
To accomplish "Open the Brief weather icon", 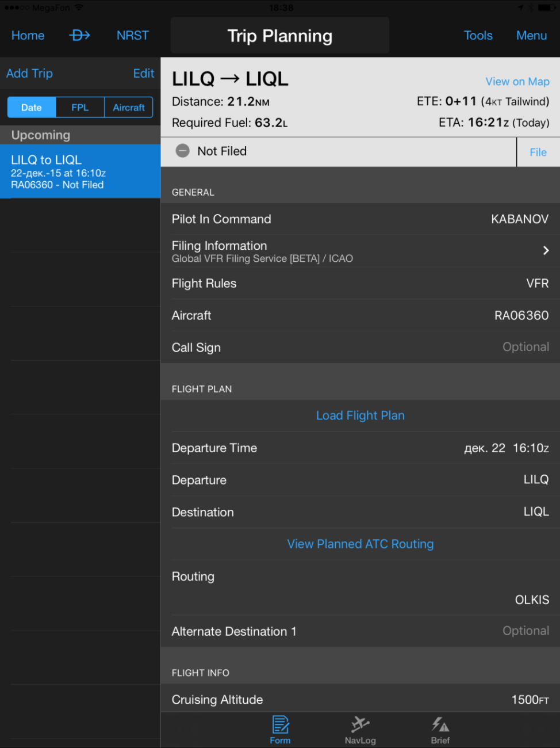I will (440, 725).
